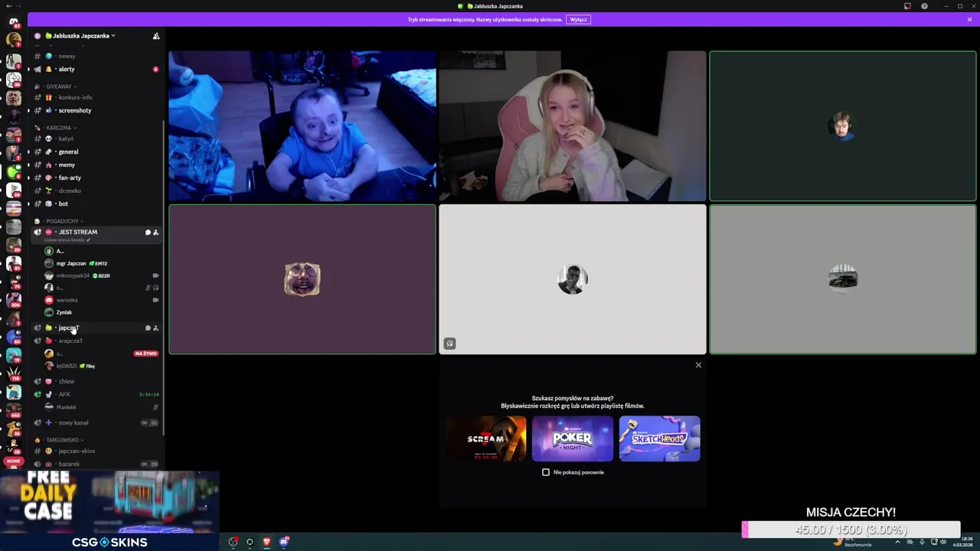This screenshot has width=980, height=551.
Task: Show hidden system tray icons
Action: [897, 542]
